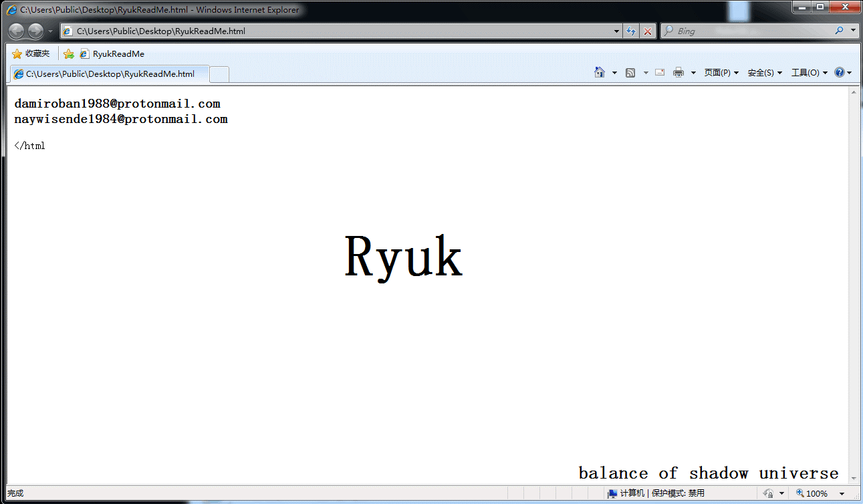Open the Tools 工具(O) menu
The height and width of the screenshot is (504, 863).
[x=810, y=72]
